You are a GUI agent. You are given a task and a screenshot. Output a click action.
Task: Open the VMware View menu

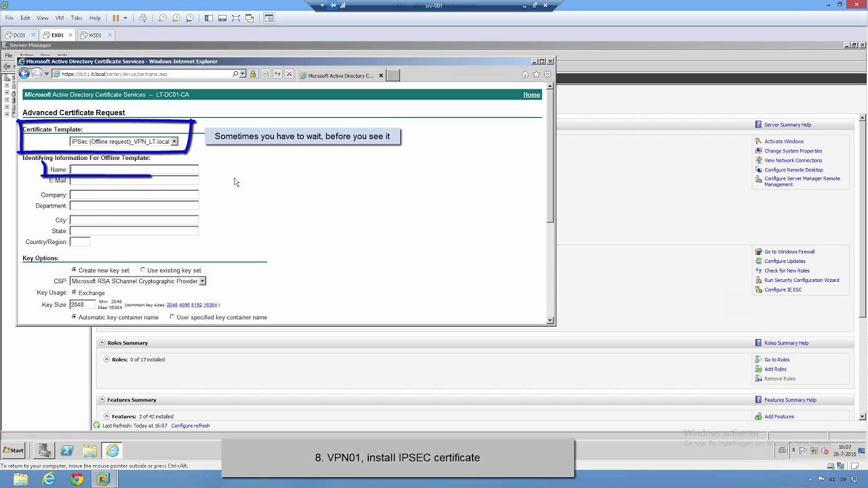[x=43, y=18]
